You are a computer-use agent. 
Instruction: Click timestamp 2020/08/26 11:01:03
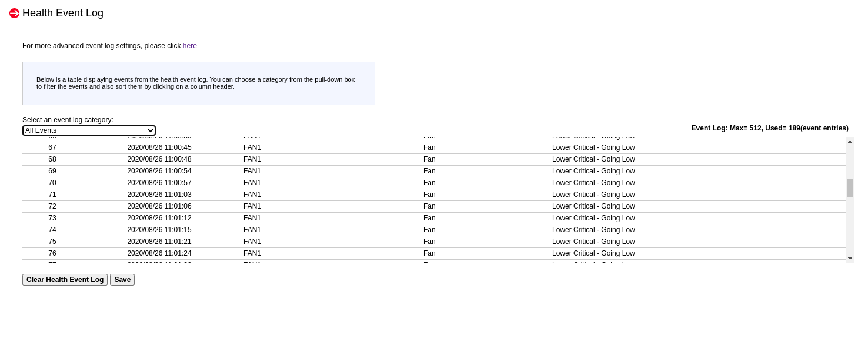coord(159,195)
